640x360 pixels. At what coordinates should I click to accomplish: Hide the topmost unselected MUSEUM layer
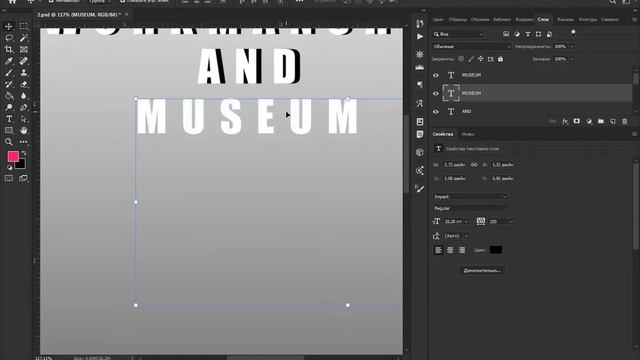[x=436, y=75]
